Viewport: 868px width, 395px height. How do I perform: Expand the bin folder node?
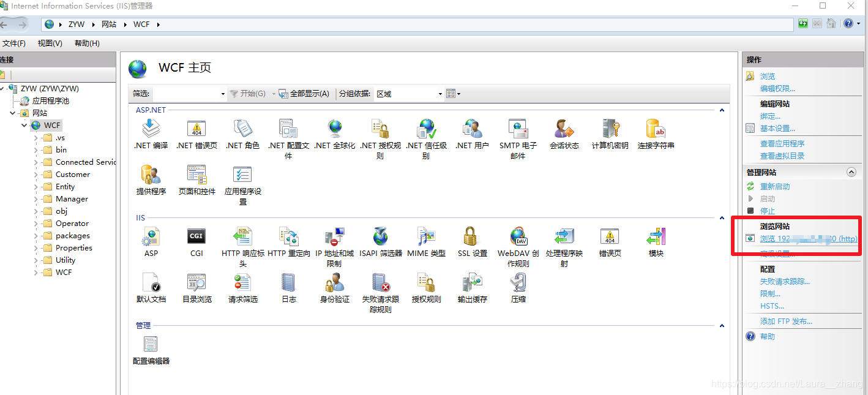pyautogui.click(x=36, y=150)
